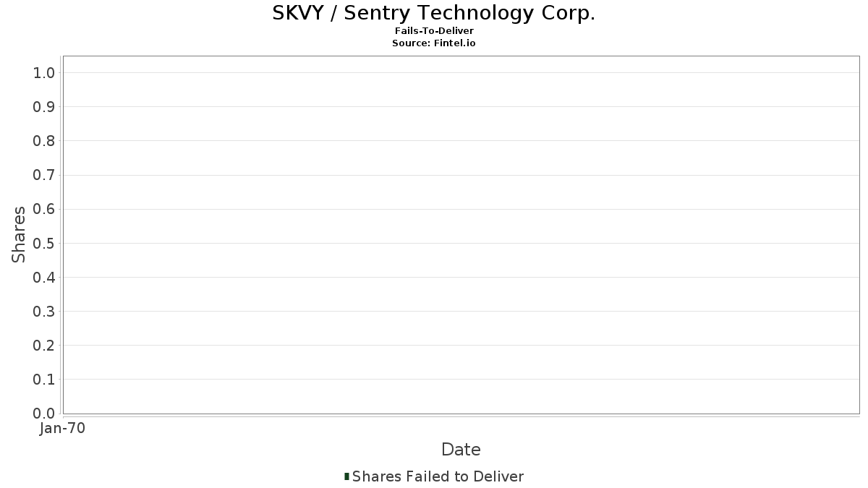Click the Shares y-axis title

coord(19,234)
